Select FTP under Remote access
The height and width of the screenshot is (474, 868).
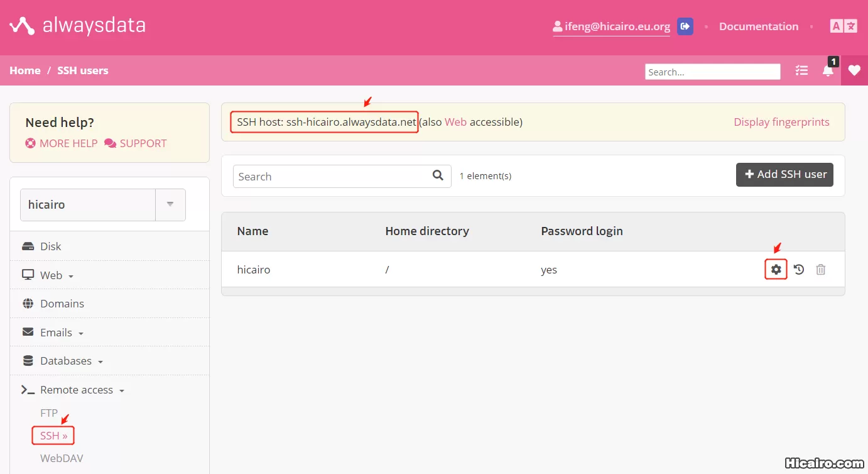tap(48, 413)
